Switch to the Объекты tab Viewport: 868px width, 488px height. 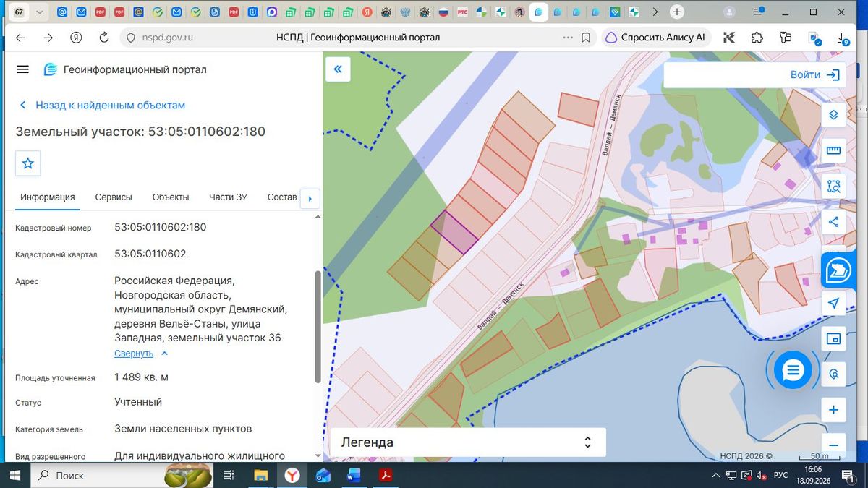click(x=171, y=197)
